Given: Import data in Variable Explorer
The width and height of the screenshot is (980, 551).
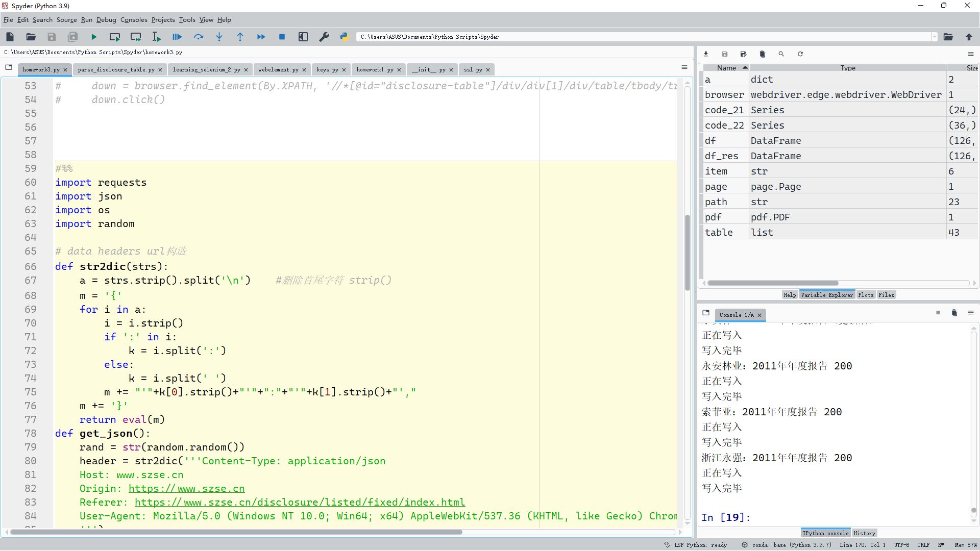Looking at the screenshot, I should tap(706, 54).
